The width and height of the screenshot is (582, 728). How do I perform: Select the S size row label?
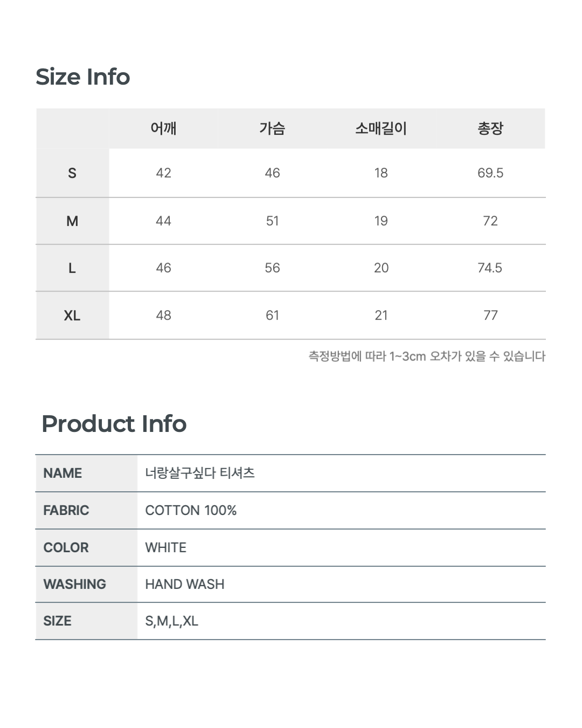[x=72, y=173]
